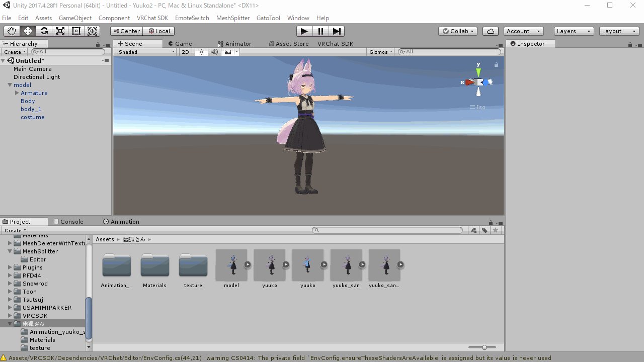Switch to the Asset Store tab
The width and height of the screenshot is (644, 362).
coord(289,44)
